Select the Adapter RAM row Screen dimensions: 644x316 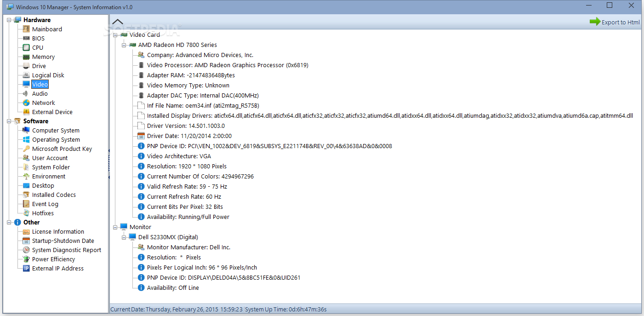[191, 75]
